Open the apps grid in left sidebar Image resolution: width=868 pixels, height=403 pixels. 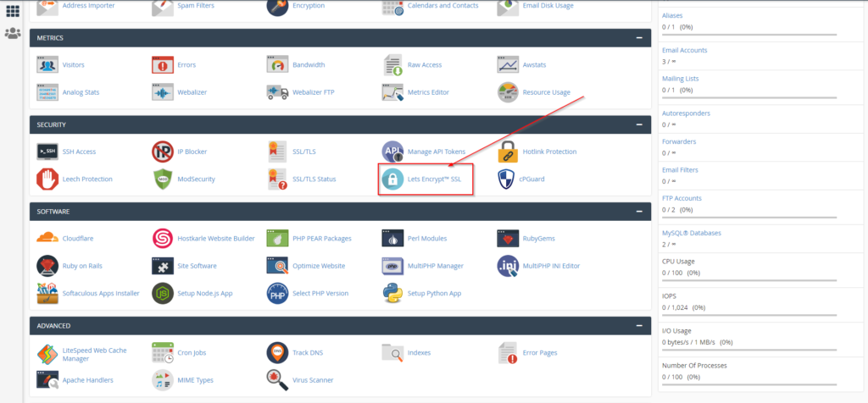13,11
